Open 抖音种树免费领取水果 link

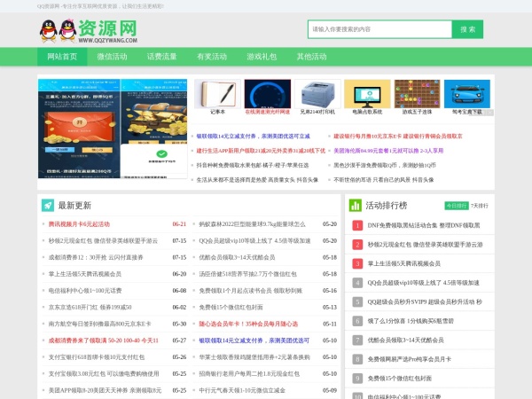pos(253,165)
